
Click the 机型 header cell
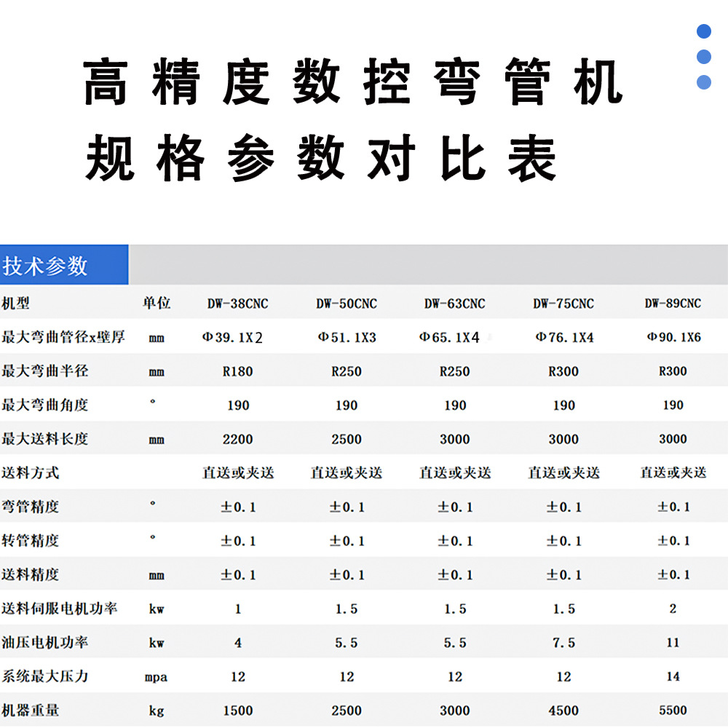point(15,303)
